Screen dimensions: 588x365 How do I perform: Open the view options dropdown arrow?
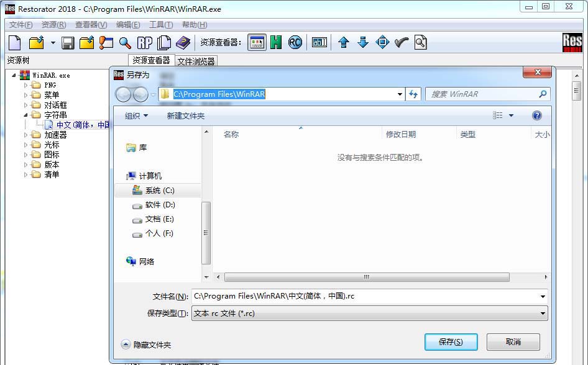tap(511, 115)
